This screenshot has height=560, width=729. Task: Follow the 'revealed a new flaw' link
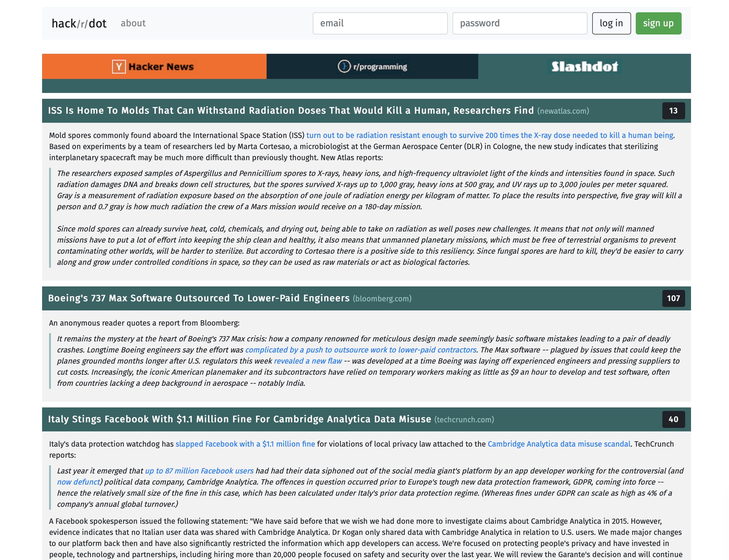[x=308, y=361]
